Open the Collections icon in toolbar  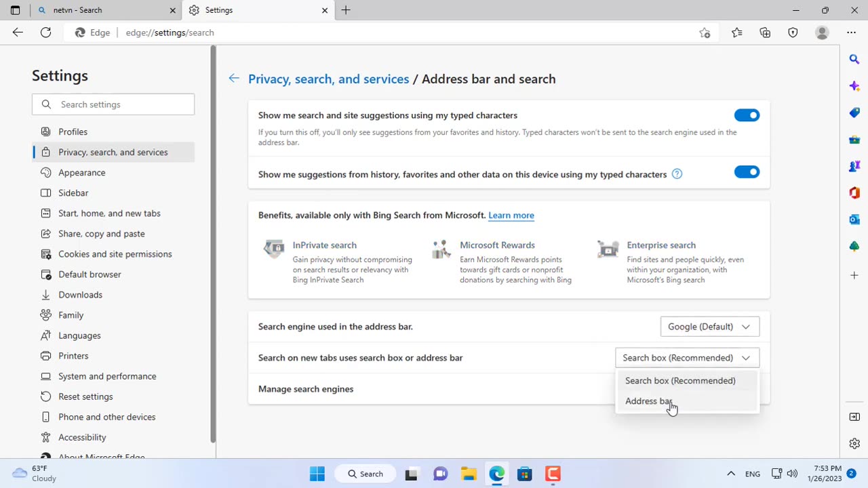pos(765,33)
